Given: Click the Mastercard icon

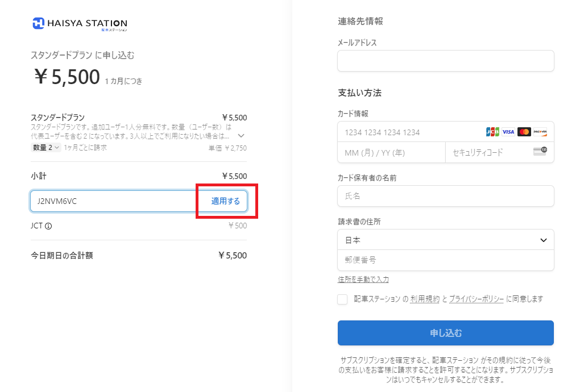Looking at the screenshot, I should [x=524, y=132].
